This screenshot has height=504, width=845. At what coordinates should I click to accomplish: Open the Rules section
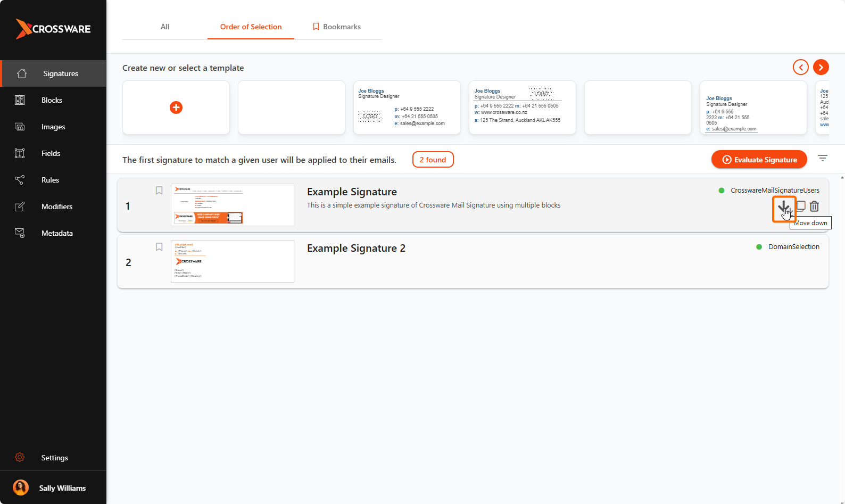pyautogui.click(x=50, y=180)
